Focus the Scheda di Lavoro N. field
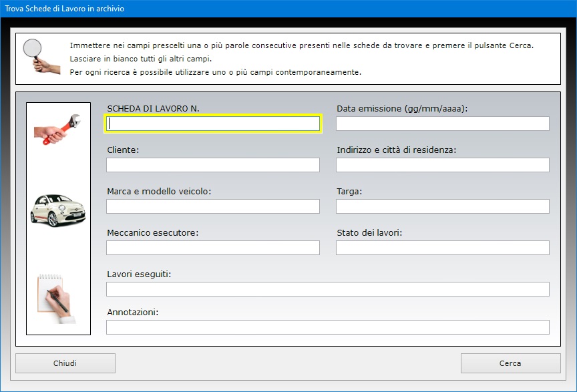The height and width of the screenshot is (392, 577). tap(213, 124)
